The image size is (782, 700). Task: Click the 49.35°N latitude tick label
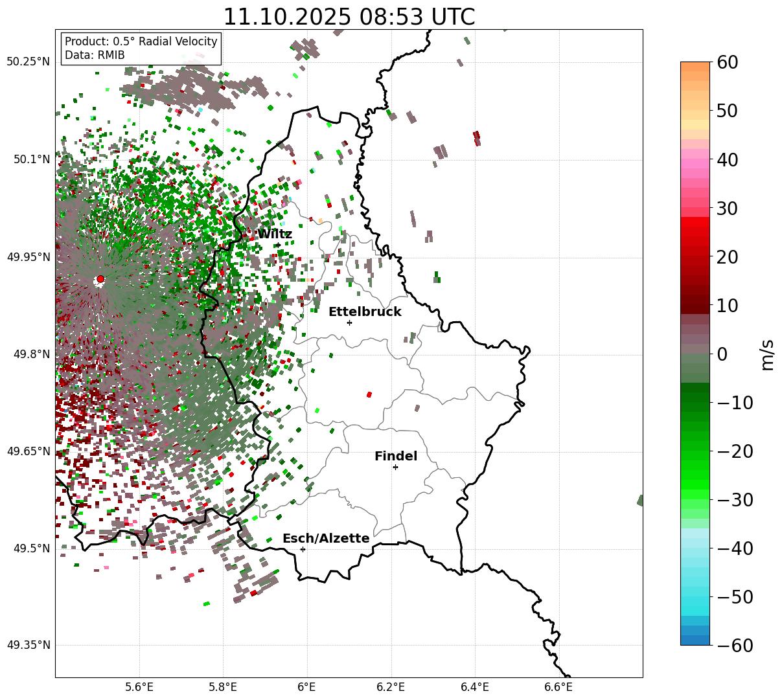click(x=28, y=645)
